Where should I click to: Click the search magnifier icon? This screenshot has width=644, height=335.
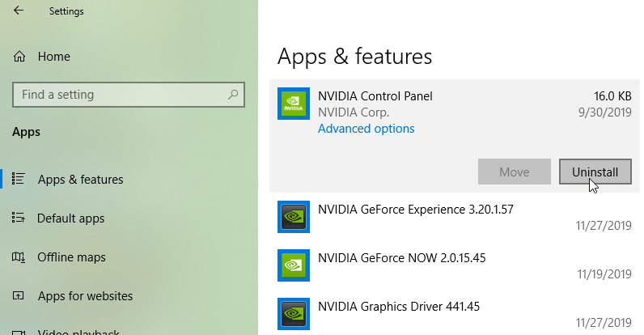(x=233, y=95)
